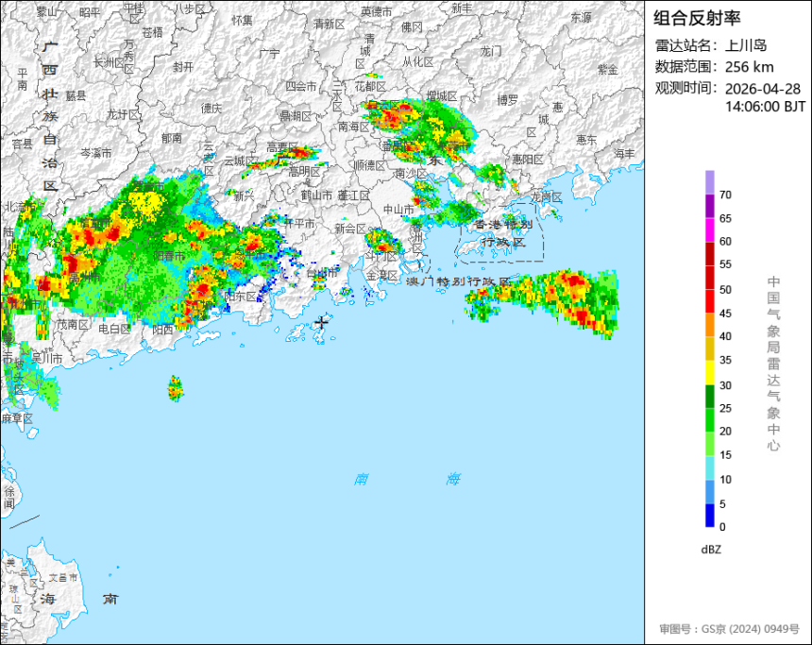This screenshot has height=645, width=812.
Task: Click the 龙岗区 map label
Action: (547, 197)
